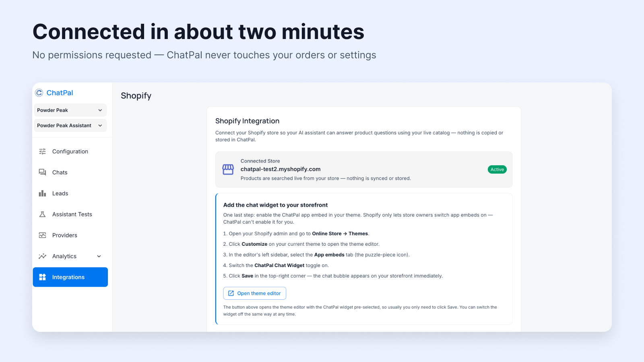Click the ChatPal brand name link
This screenshot has width=644, height=362.
(60, 93)
